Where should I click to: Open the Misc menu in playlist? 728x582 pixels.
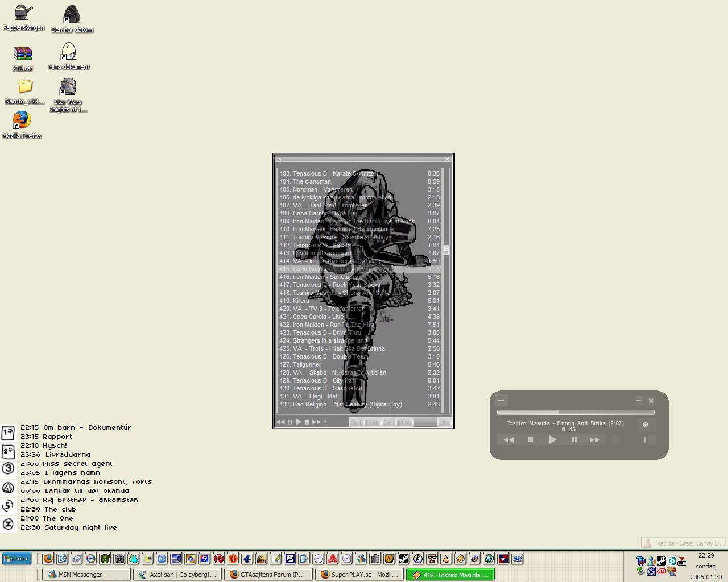(x=404, y=422)
